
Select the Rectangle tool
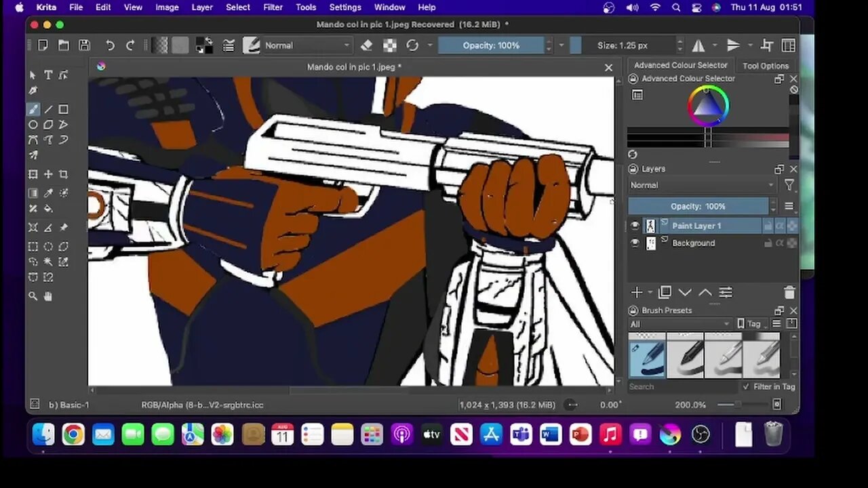coord(63,109)
